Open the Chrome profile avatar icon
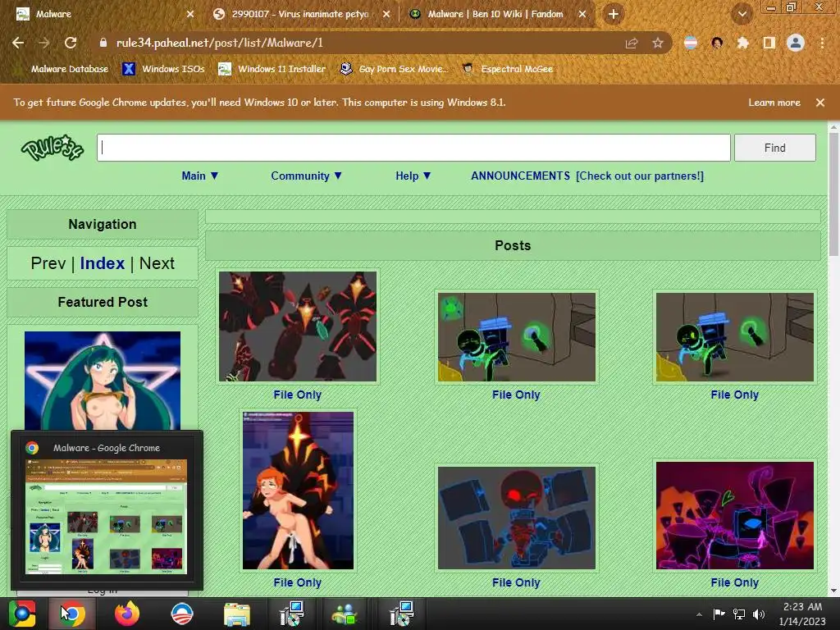The width and height of the screenshot is (840, 630). [796, 43]
